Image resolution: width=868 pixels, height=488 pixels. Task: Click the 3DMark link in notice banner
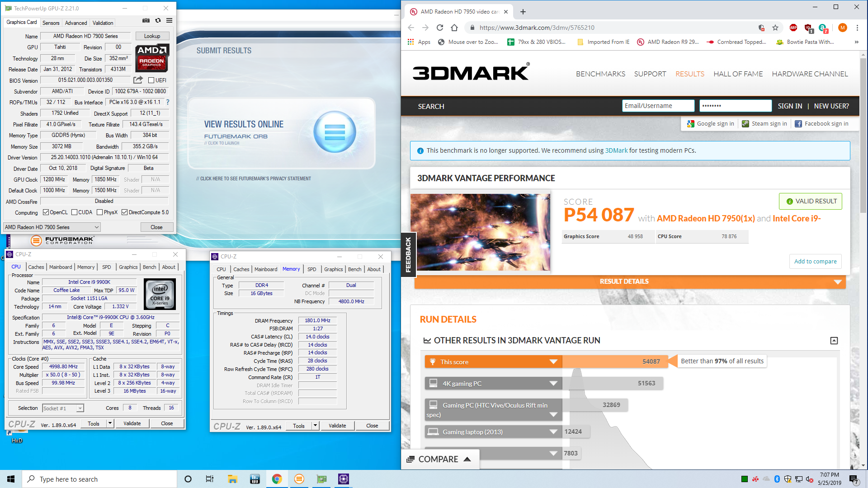pos(616,150)
